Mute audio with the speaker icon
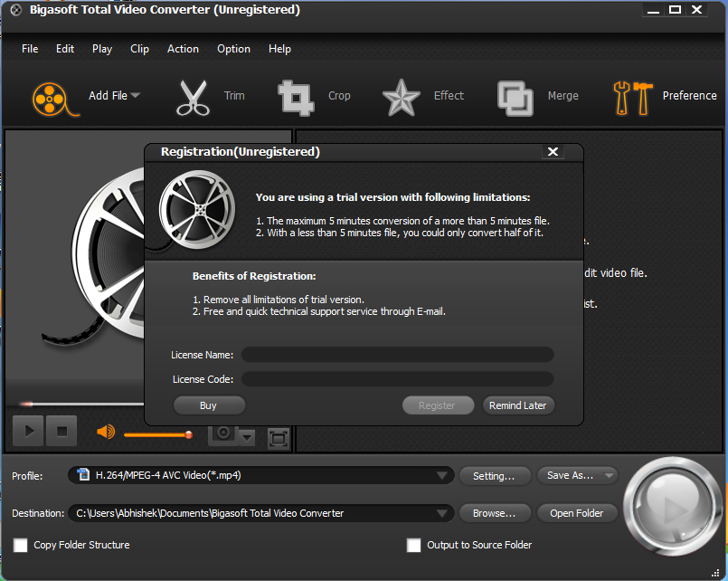Screen dimensions: 728x581 [x=106, y=432]
